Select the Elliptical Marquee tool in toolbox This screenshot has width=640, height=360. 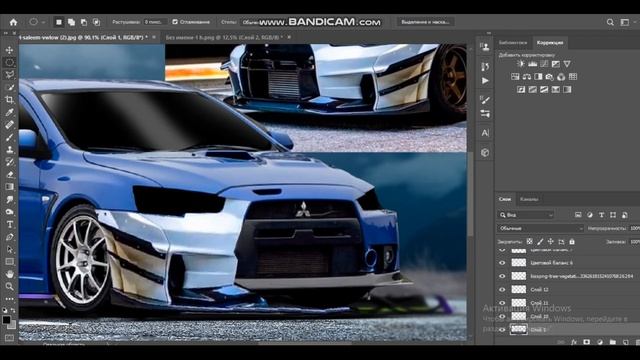(9, 62)
